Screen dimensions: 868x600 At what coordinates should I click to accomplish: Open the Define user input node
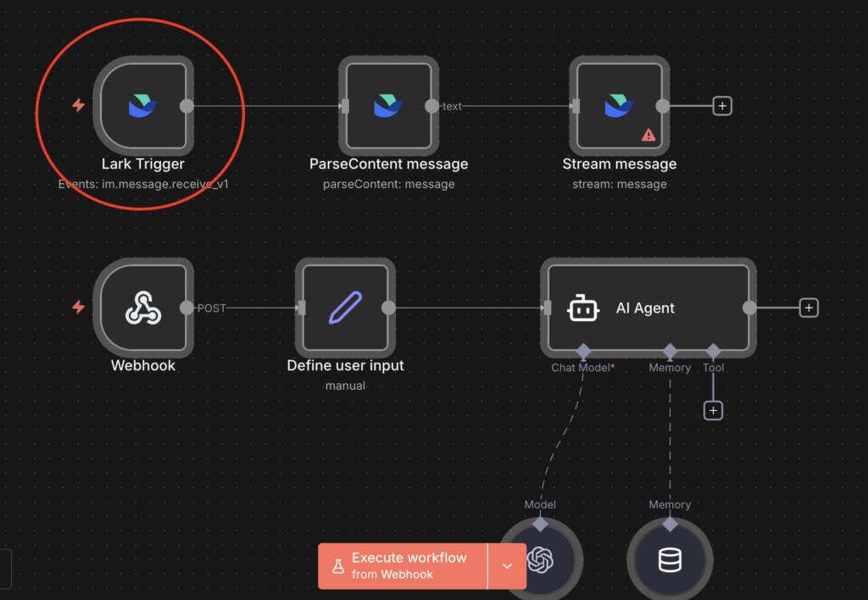pyautogui.click(x=345, y=308)
